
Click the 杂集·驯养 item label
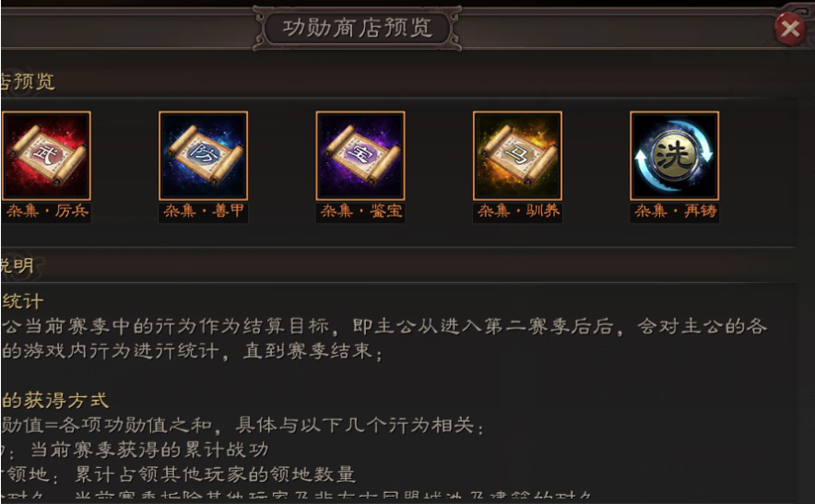click(x=518, y=211)
